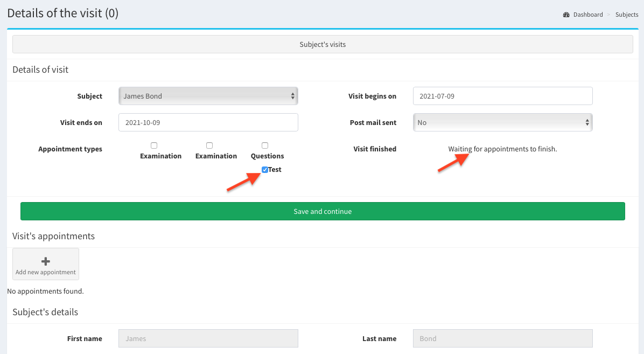The image size is (644, 354).
Task: Enable the Questions appointment type checkbox
Action: 265,145
